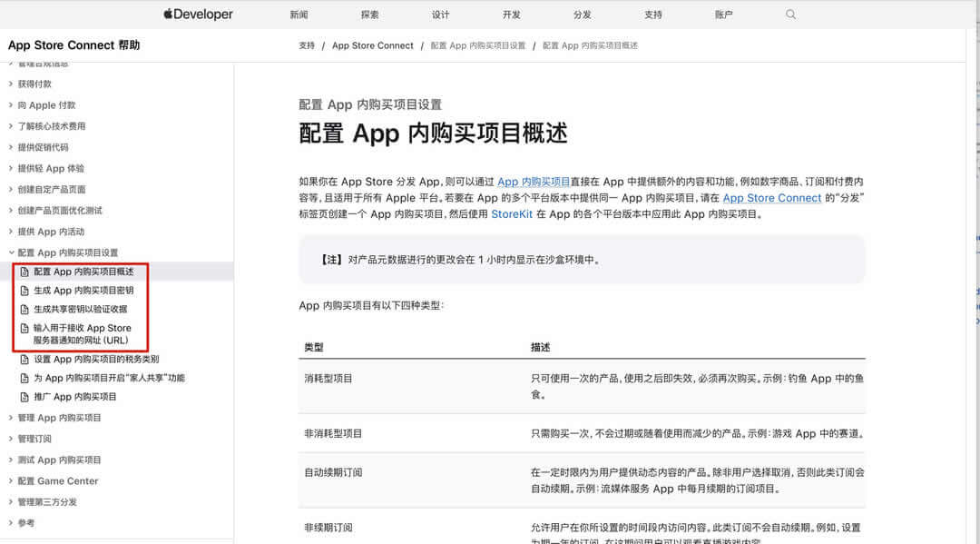
Task: Open sidebar page 输入用于接收 App Store 服务器通知的网址 (URL)
Action: tap(83, 334)
